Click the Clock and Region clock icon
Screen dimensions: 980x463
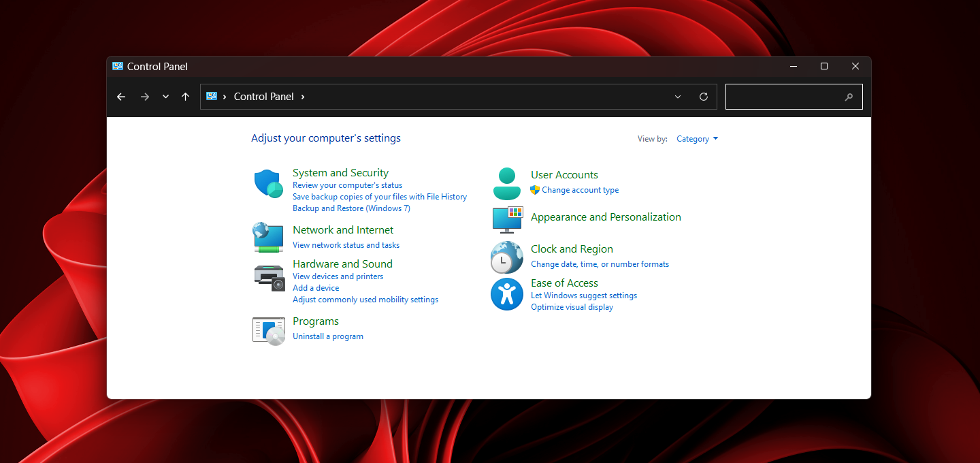(x=506, y=257)
